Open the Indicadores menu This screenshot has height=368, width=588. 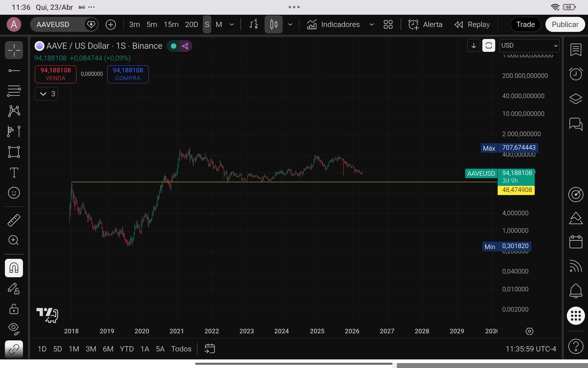tap(333, 24)
